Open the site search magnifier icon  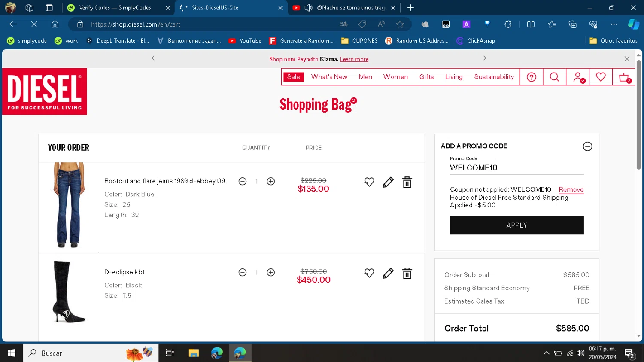click(554, 77)
